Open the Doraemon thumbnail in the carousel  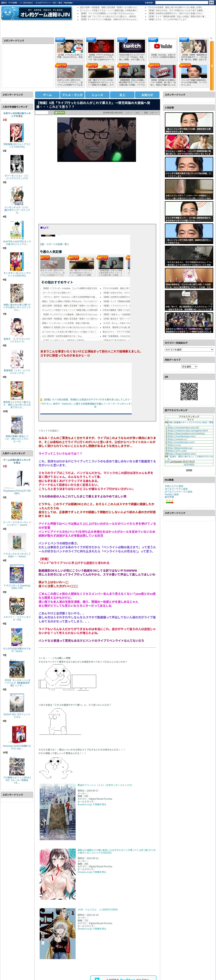(70, 46)
